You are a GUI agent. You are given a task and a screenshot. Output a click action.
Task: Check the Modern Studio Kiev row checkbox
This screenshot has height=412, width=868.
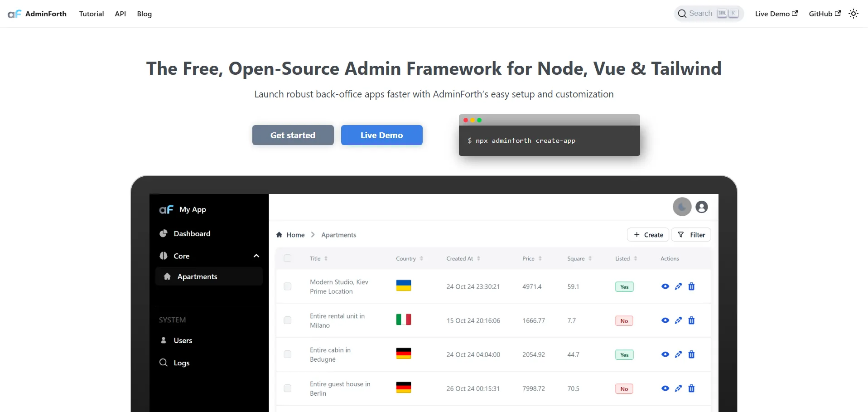tap(288, 286)
